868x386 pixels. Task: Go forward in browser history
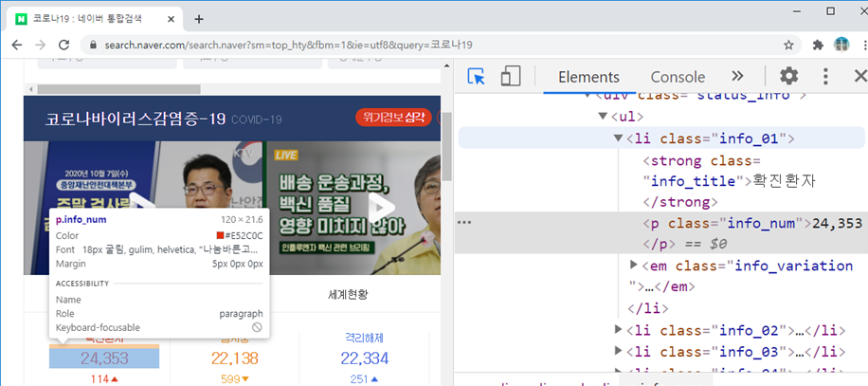[x=41, y=45]
